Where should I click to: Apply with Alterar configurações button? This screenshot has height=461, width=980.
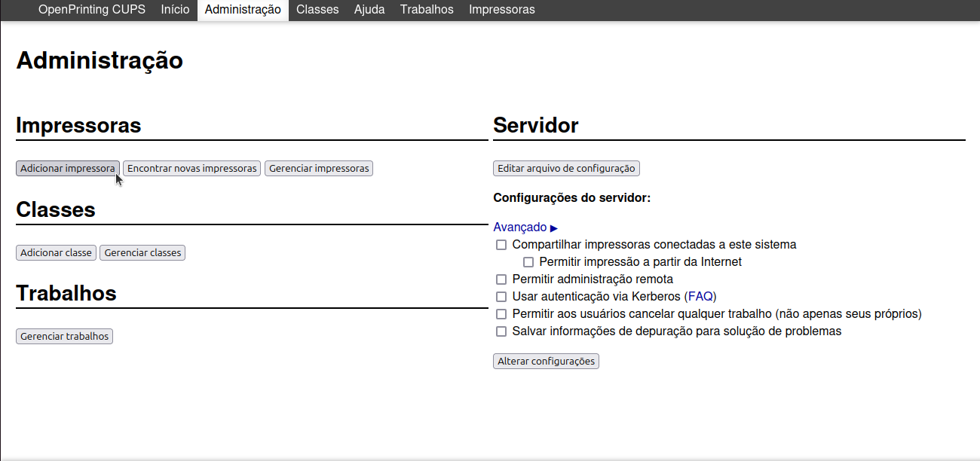(x=547, y=362)
